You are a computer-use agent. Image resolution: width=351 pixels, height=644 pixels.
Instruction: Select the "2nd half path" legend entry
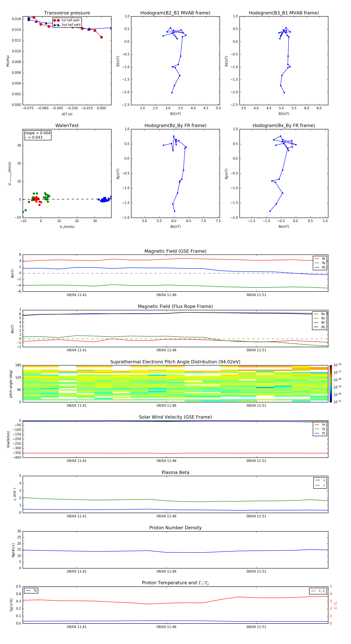[67, 25]
